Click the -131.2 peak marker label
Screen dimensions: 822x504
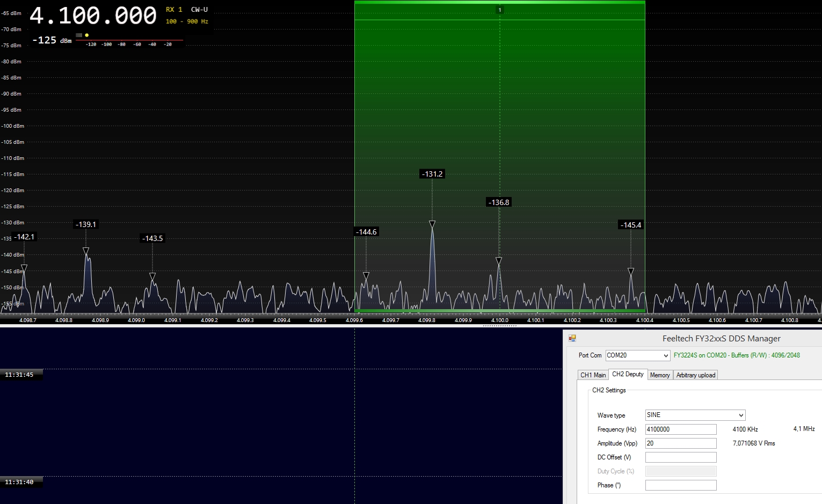point(432,174)
